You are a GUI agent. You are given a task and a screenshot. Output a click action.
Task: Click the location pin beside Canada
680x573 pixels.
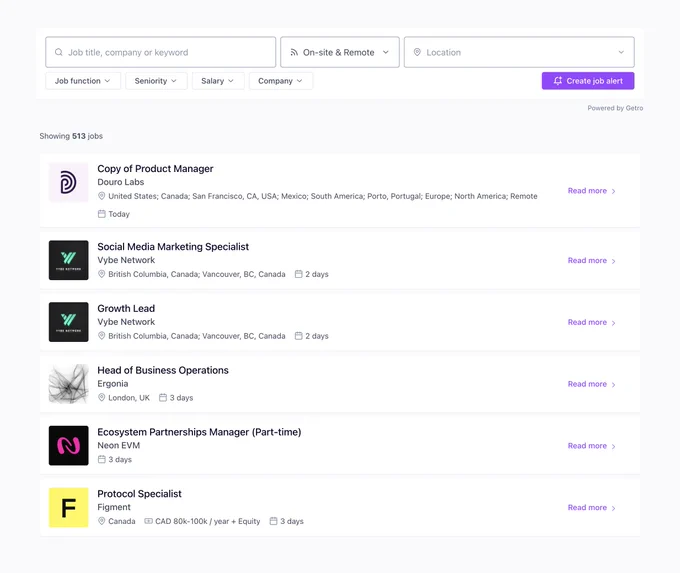point(101,521)
